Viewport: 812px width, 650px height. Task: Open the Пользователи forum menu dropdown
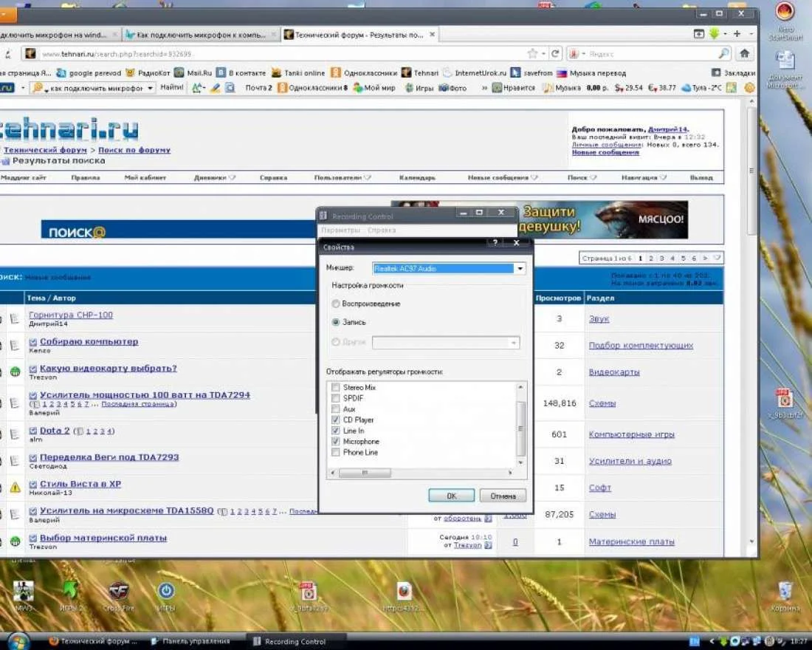click(342, 178)
